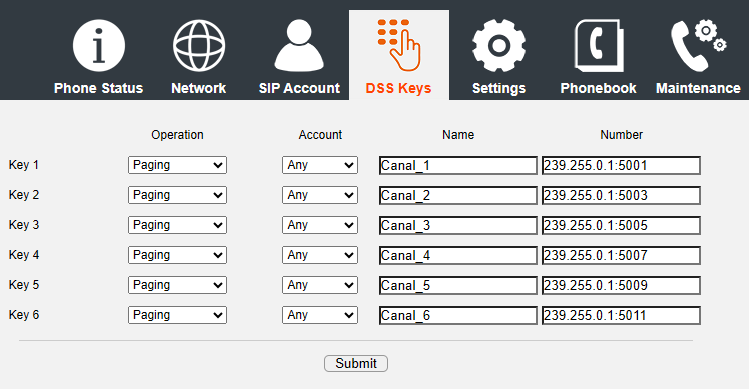The image size is (749, 389).
Task: Open Key 1 Account dropdown
Action: pos(320,165)
